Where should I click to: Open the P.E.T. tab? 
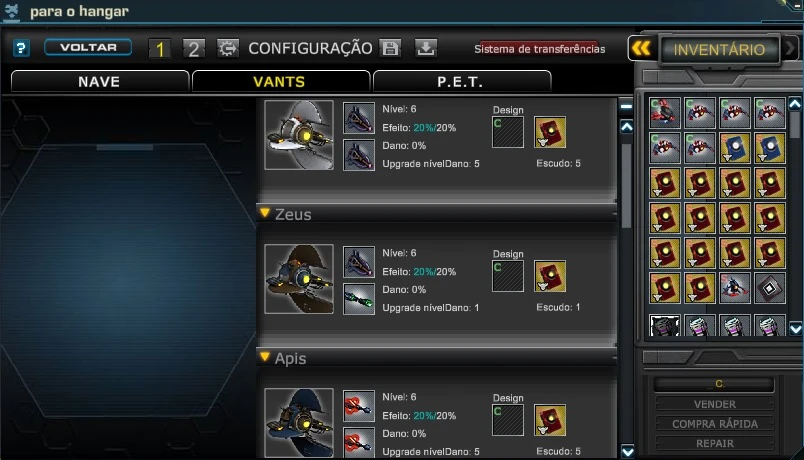pos(461,82)
